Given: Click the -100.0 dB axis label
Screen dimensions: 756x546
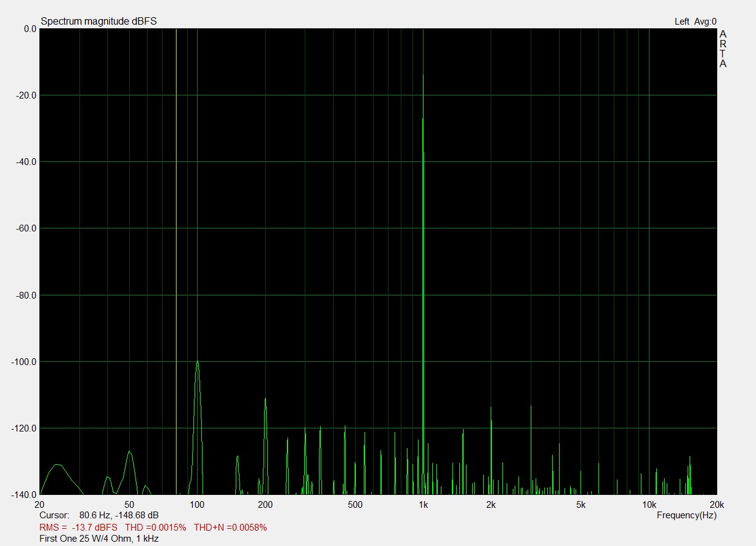Looking at the screenshot, I should pos(23,361).
